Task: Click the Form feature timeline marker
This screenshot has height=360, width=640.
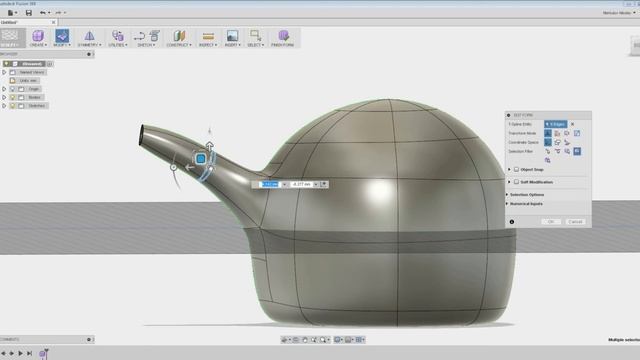Action: point(43,353)
